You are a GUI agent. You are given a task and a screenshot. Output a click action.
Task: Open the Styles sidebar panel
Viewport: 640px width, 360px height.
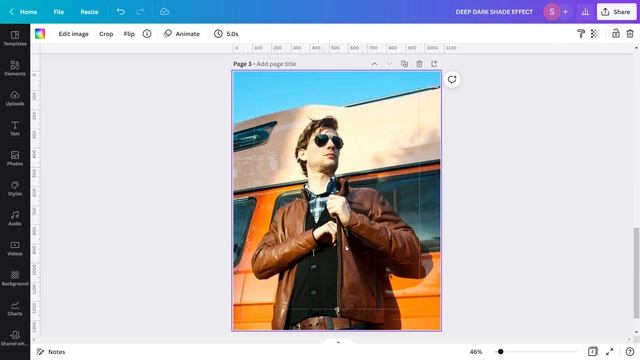tap(15, 188)
